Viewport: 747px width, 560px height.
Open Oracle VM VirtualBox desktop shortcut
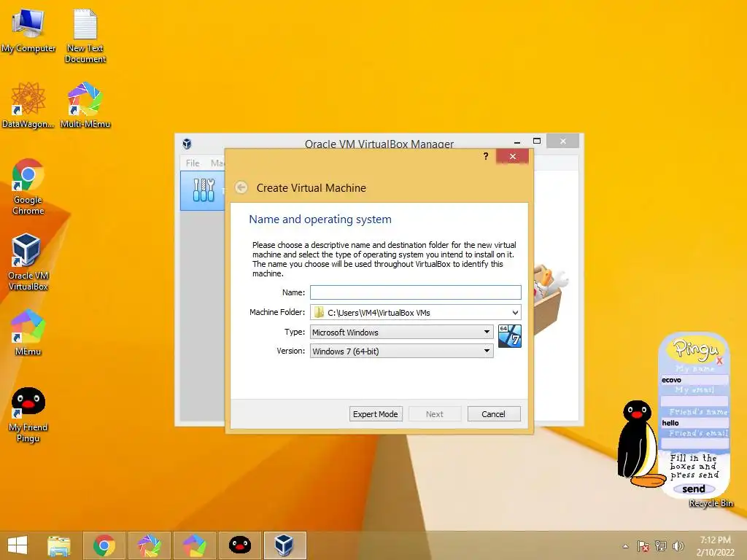pyautogui.click(x=28, y=262)
